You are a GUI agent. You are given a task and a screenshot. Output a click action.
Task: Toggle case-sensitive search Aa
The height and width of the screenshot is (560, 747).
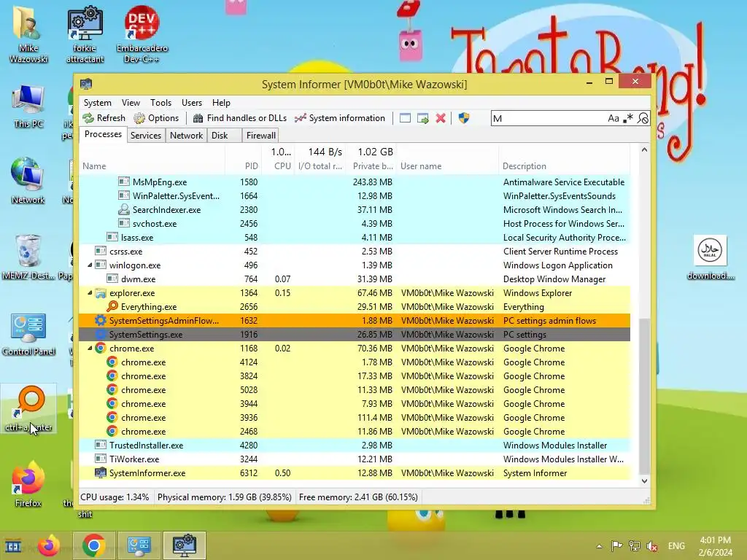pos(613,118)
